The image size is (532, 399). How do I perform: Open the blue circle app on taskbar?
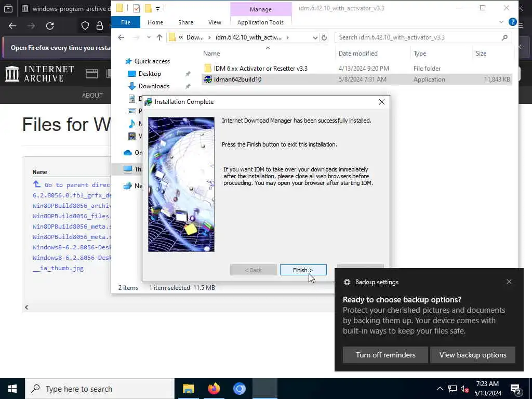pyautogui.click(x=239, y=389)
